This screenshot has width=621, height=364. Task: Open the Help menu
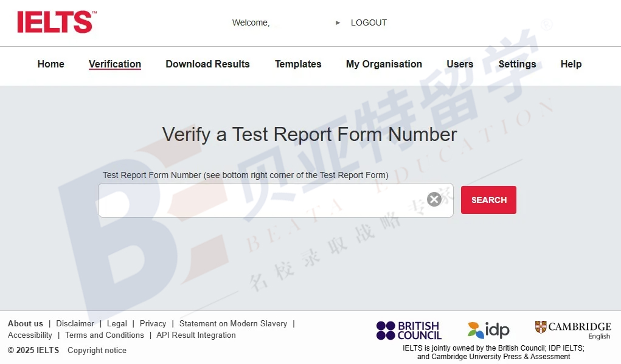571,64
